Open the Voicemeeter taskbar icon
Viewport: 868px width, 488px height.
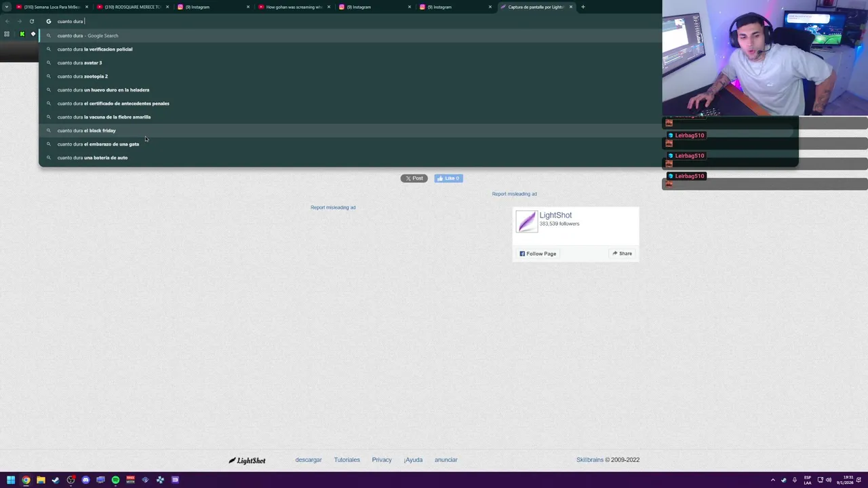pyautogui.click(x=130, y=480)
